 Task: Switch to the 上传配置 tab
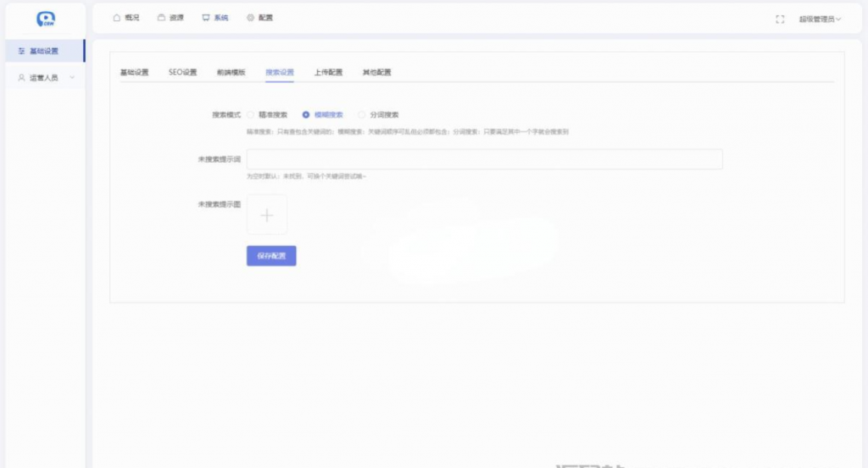328,73
